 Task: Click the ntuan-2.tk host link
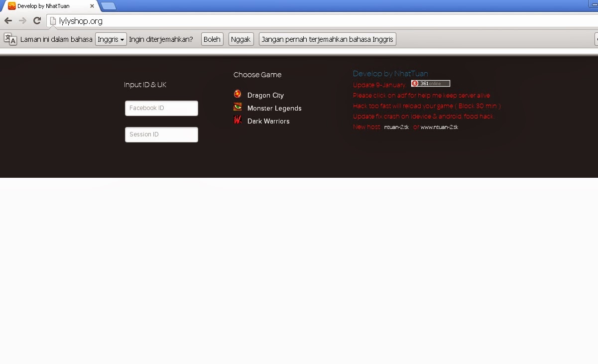click(396, 126)
